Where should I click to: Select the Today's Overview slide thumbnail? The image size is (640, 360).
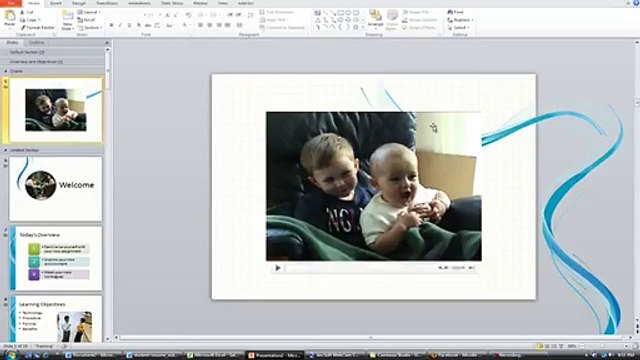[56, 258]
